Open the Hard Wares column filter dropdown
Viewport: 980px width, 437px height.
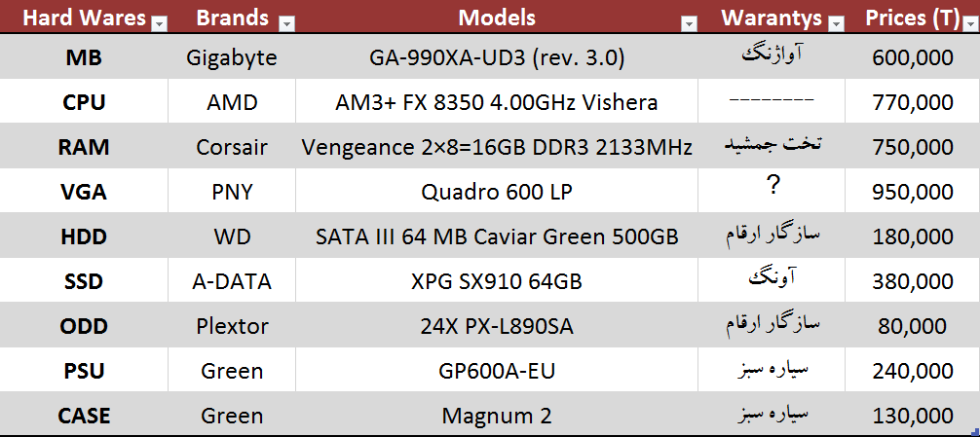[x=161, y=23]
